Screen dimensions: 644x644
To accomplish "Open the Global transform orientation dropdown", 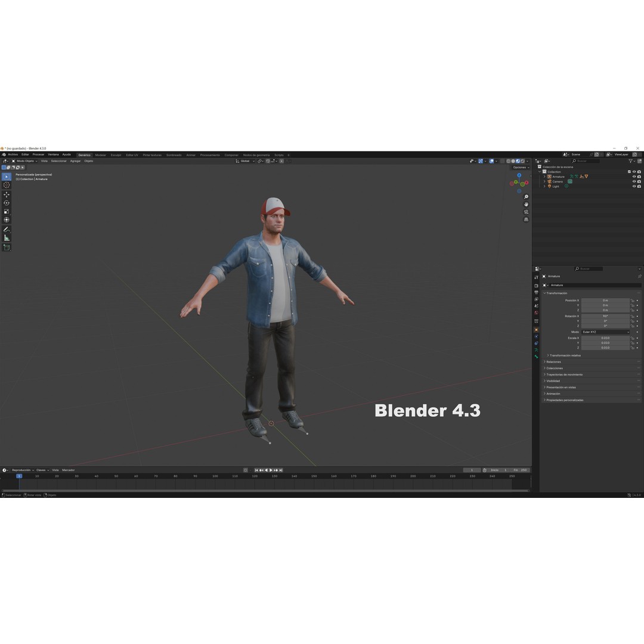I will 246,161.
